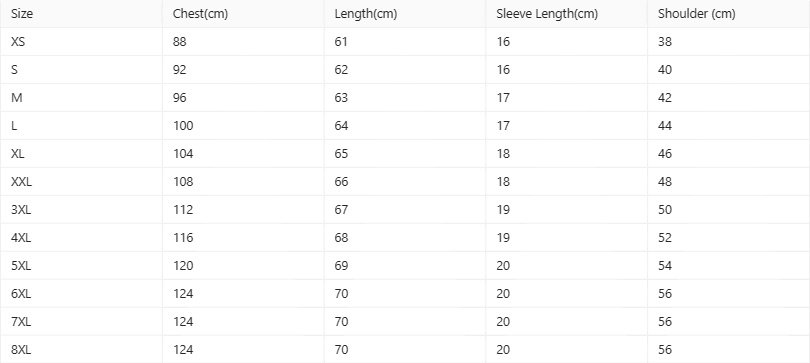Screen dimensions: 810x363
Task: Select chest value 112 in 3XL row
Action: tap(183, 210)
